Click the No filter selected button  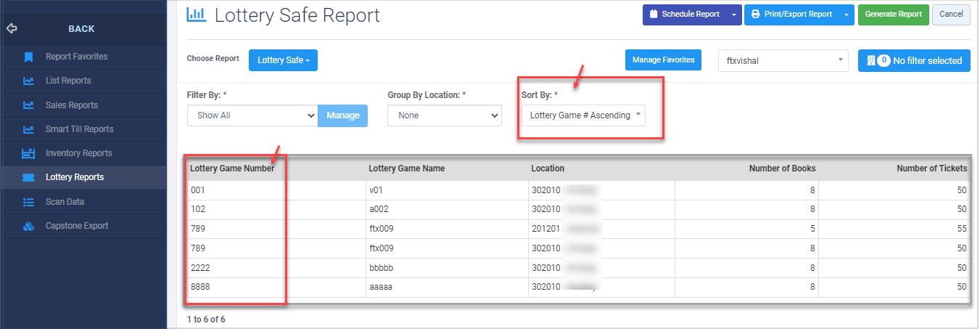914,60
